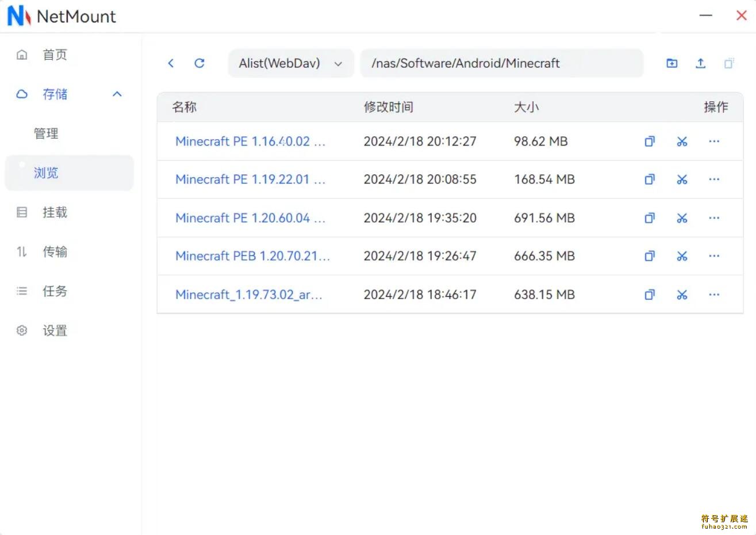Open more actions for Minecraft PE 1.20.60.04

pos(714,218)
